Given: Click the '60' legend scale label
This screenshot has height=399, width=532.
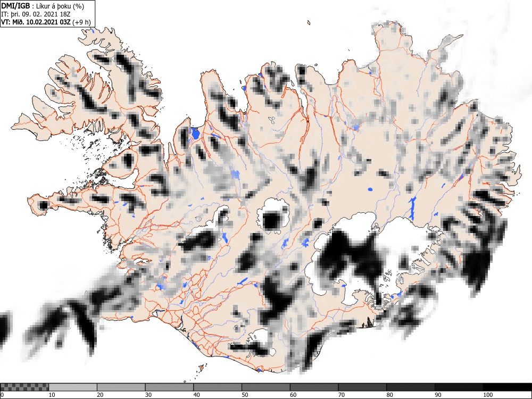Looking at the screenshot, I should (293, 395).
